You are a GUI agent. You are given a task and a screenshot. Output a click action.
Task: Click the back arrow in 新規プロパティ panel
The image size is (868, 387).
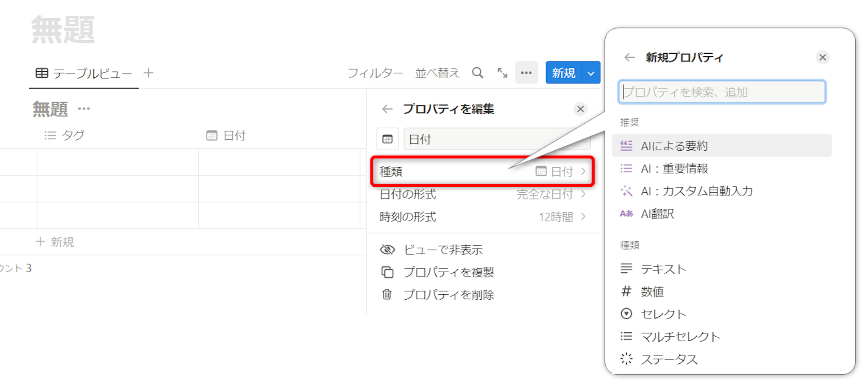629,58
